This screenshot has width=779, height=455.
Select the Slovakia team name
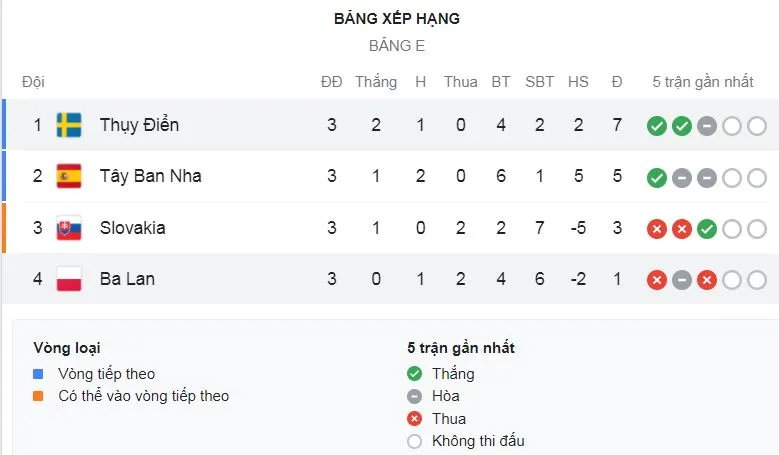click(133, 228)
